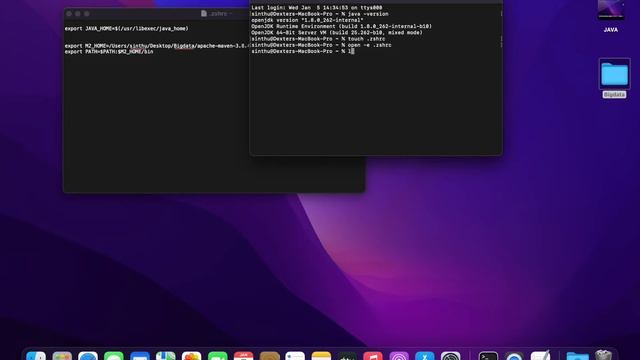Click the underlined word 'Bigdata' in .zshrc path

(x=184, y=46)
